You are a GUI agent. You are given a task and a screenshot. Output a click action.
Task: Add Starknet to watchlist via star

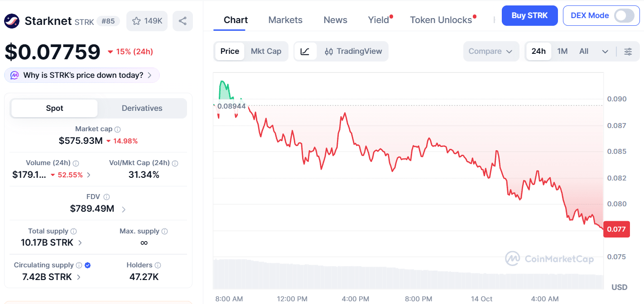147,21
